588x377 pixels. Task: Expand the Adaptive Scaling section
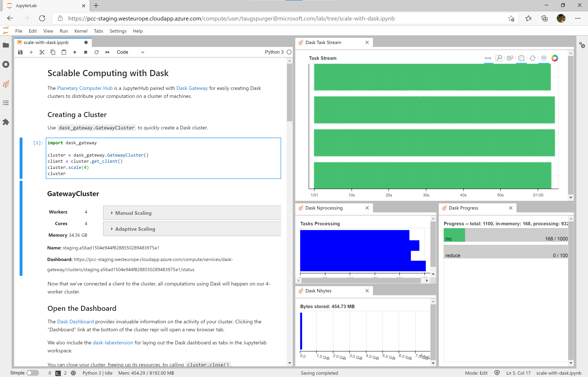click(192, 229)
